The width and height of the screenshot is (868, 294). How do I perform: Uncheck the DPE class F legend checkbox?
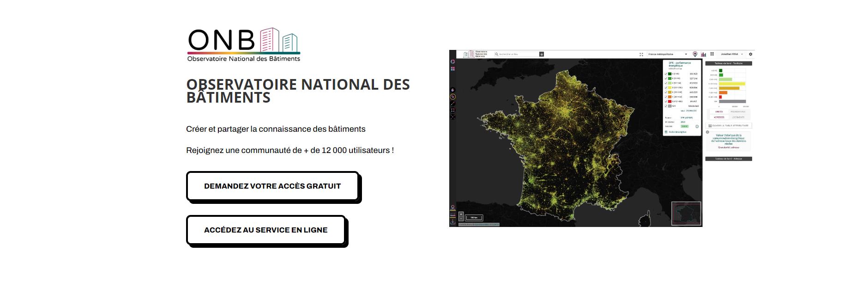666,97
